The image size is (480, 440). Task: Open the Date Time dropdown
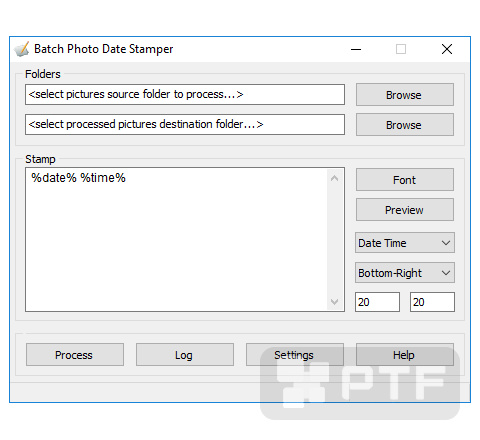click(x=405, y=243)
